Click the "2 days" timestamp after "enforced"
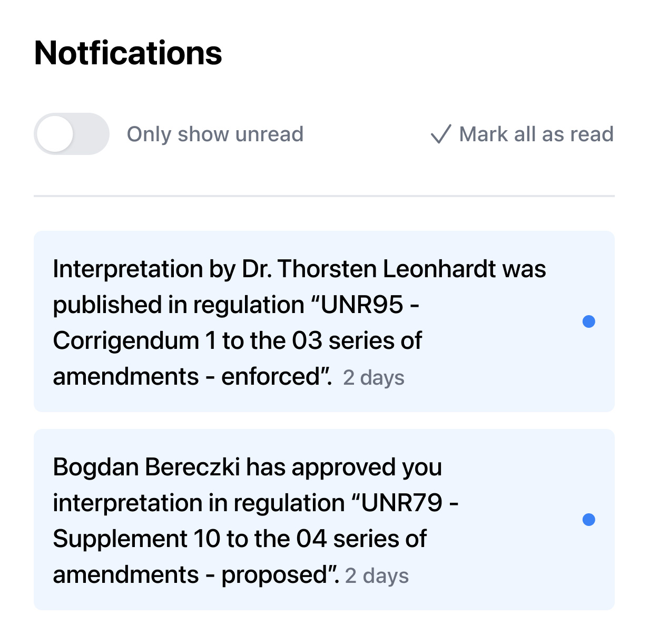649x644 pixels. (373, 378)
